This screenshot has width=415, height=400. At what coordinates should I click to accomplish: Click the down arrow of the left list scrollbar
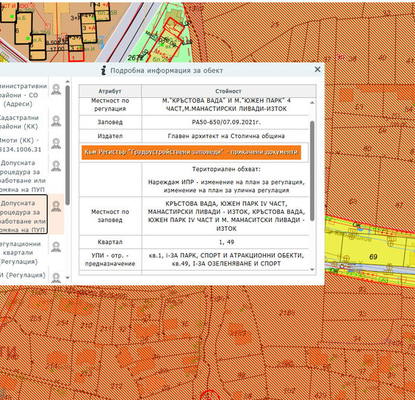point(68,277)
